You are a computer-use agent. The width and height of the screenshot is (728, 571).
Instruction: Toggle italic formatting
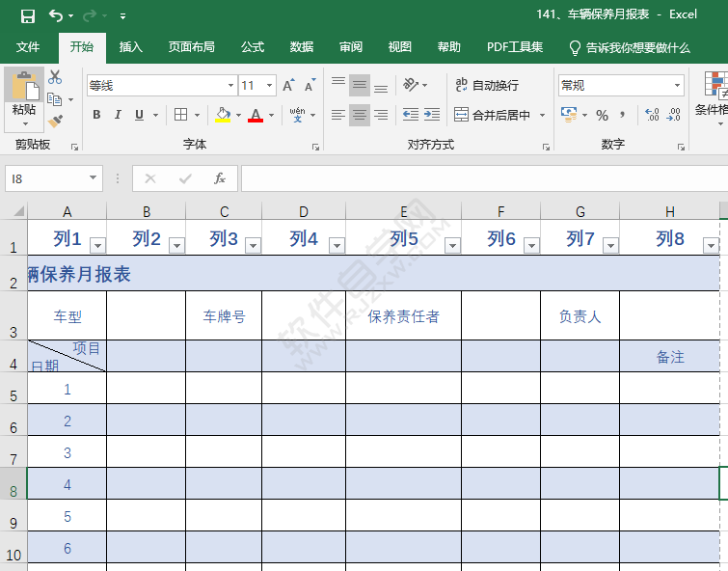pos(118,114)
